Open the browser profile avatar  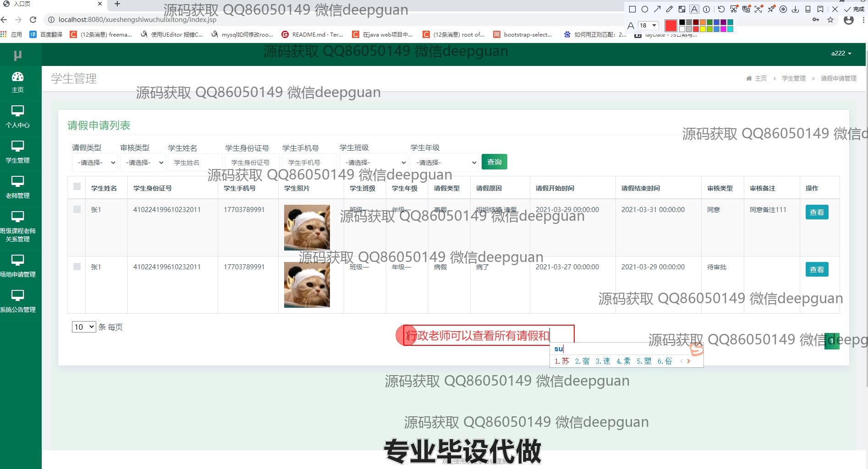point(849,20)
